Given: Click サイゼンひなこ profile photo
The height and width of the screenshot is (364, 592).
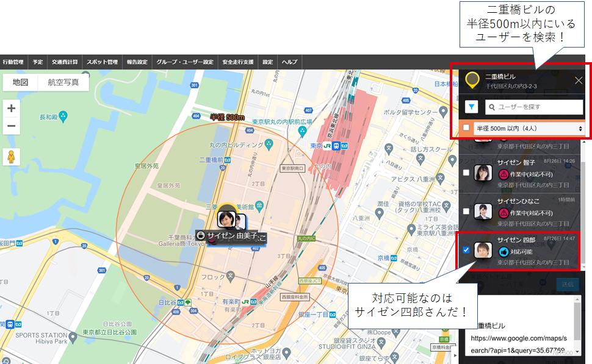Looking at the screenshot, I should pos(483,212).
